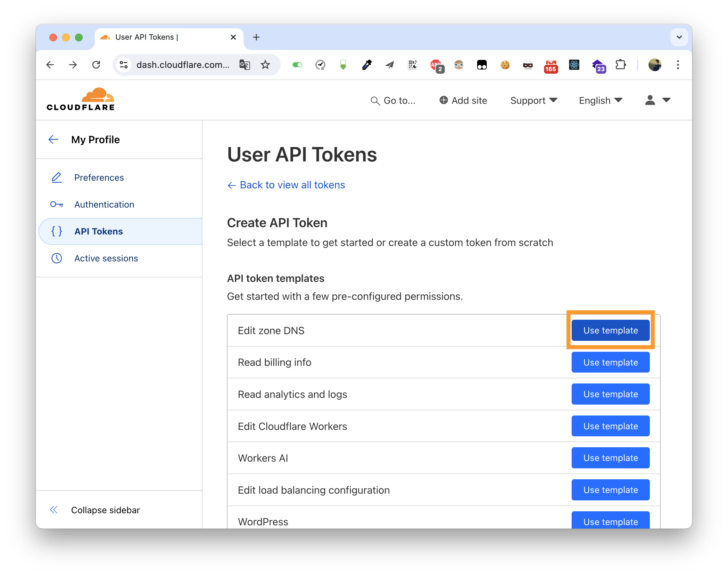The width and height of the screenshot is (728, 576).
Task: Use template for Workers AI
Action: coord(610,458)
